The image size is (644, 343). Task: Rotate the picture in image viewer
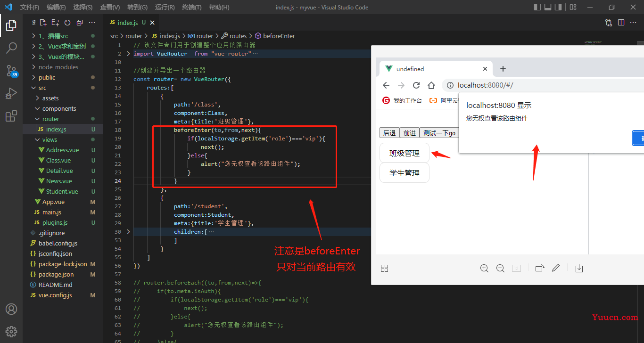click(540, 268)
